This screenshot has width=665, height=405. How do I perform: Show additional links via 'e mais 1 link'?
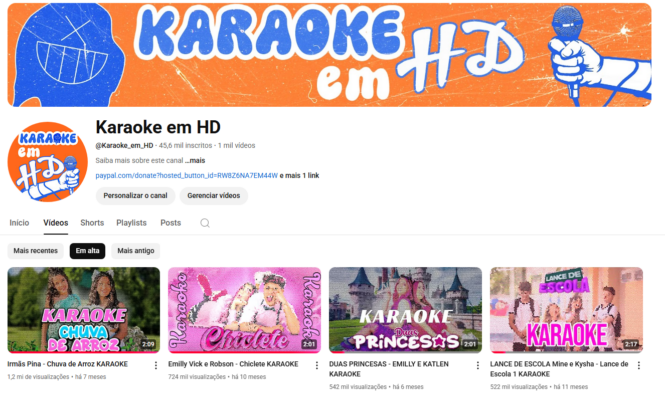point(299,176)
